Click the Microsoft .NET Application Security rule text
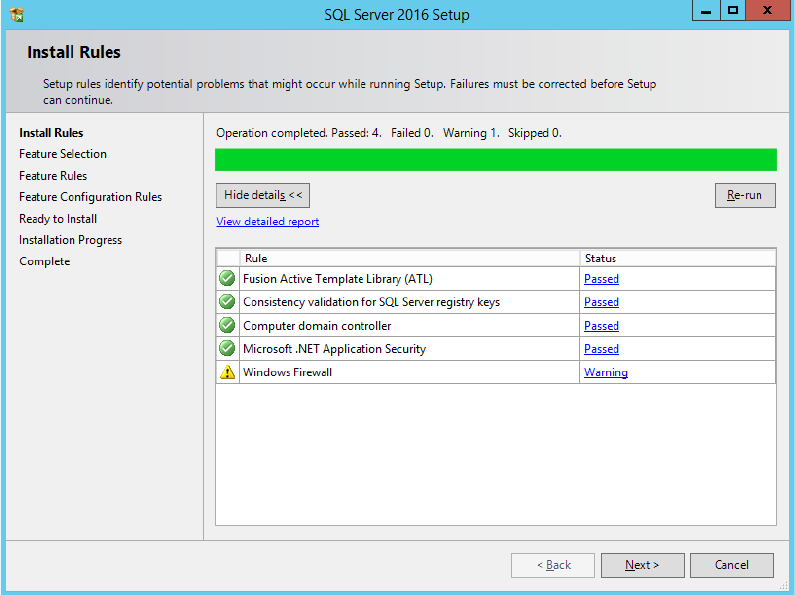 pos(335,349)
